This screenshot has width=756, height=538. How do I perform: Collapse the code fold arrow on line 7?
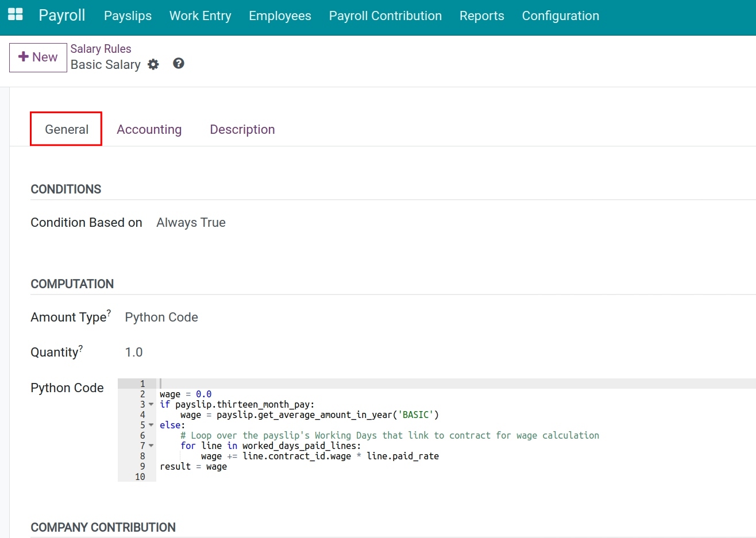click(151, 446)
